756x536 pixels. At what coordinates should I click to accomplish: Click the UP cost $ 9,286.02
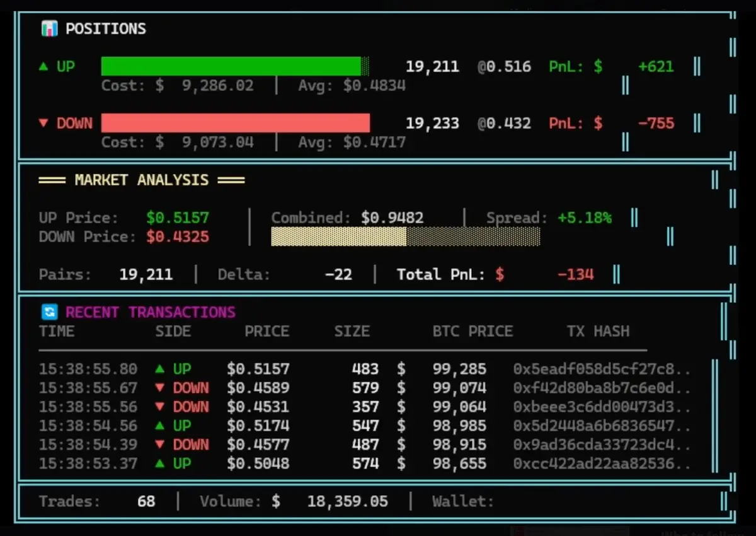point(205,85)
